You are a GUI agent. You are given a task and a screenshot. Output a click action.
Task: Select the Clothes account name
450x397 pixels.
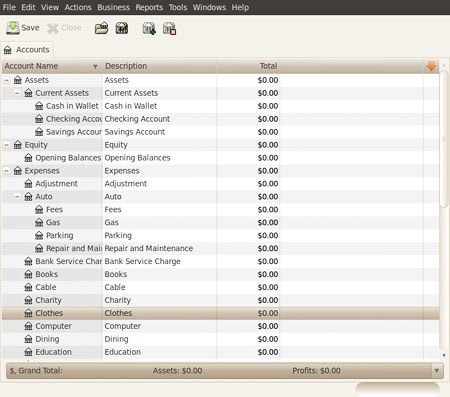[49, 313]
